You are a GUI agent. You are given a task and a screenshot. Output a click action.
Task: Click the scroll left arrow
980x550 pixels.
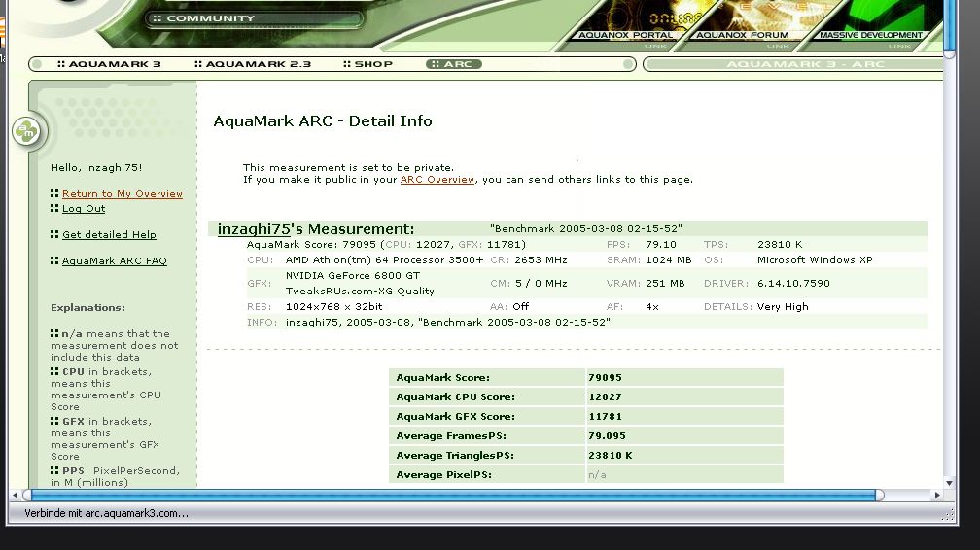[x=15, y=495]
